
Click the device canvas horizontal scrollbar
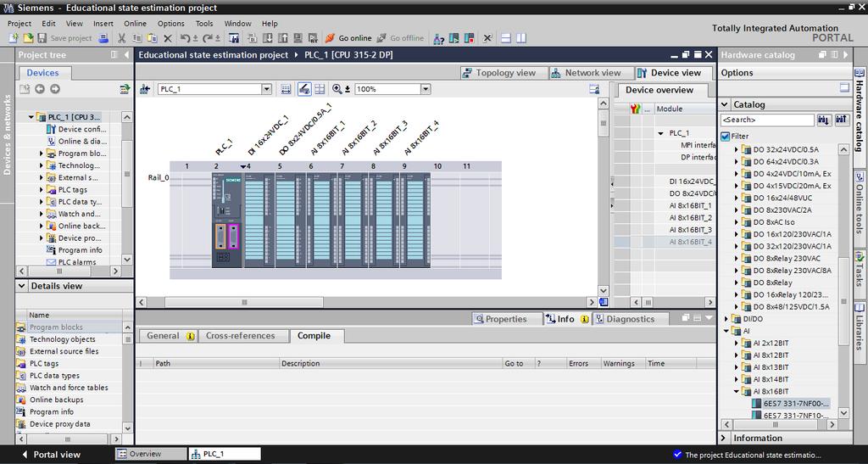pos(244,302)
